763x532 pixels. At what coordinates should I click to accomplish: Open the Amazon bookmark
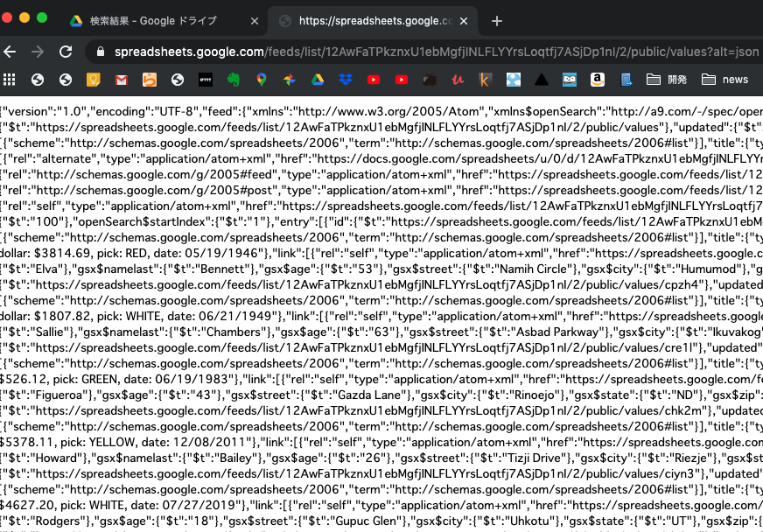597,80
